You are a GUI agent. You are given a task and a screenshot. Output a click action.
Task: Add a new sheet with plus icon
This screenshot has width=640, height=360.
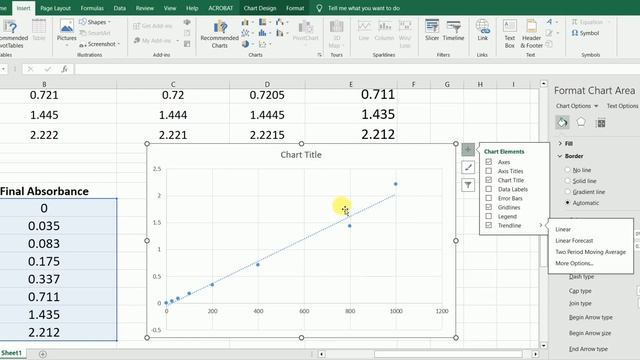click(x=43, y=354)
